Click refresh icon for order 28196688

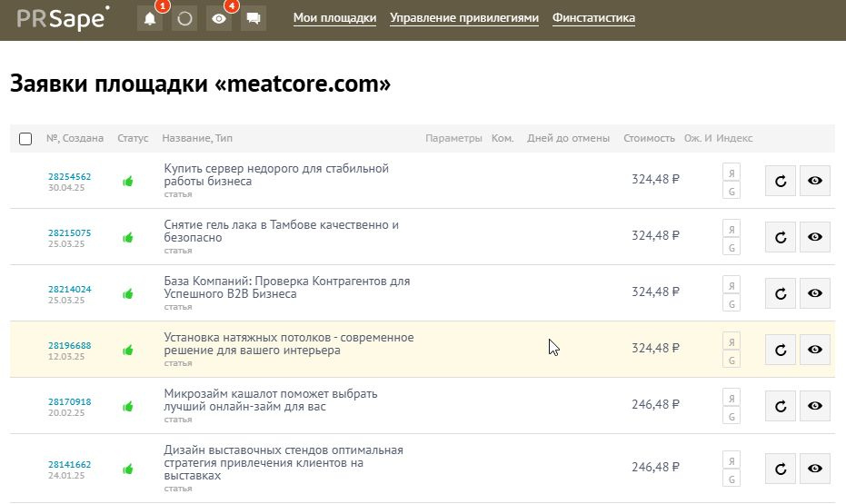tap(781, 350)
